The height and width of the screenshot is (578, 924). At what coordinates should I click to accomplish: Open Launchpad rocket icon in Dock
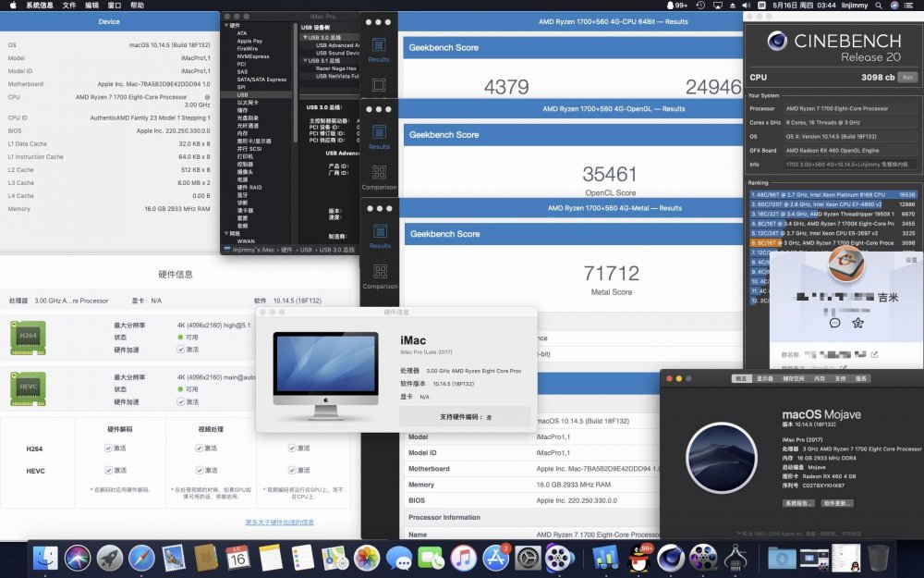(110, 558)
